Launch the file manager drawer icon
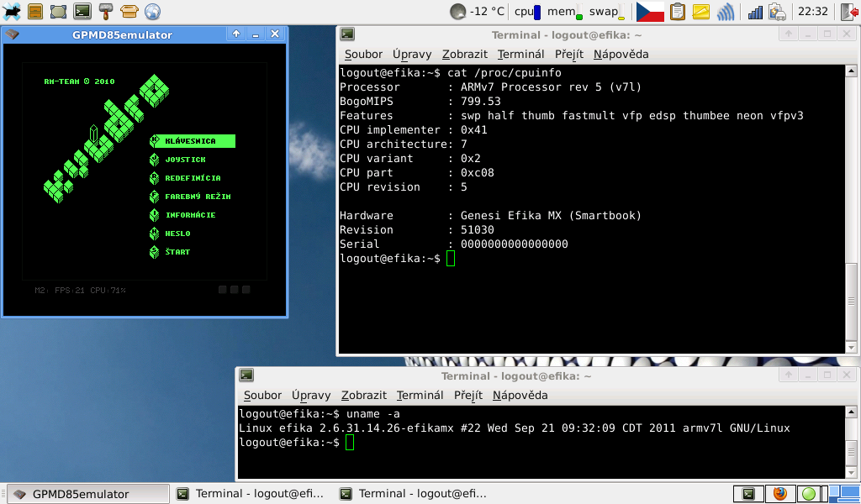The image size is (861, 504). click(x=34, y=11)
